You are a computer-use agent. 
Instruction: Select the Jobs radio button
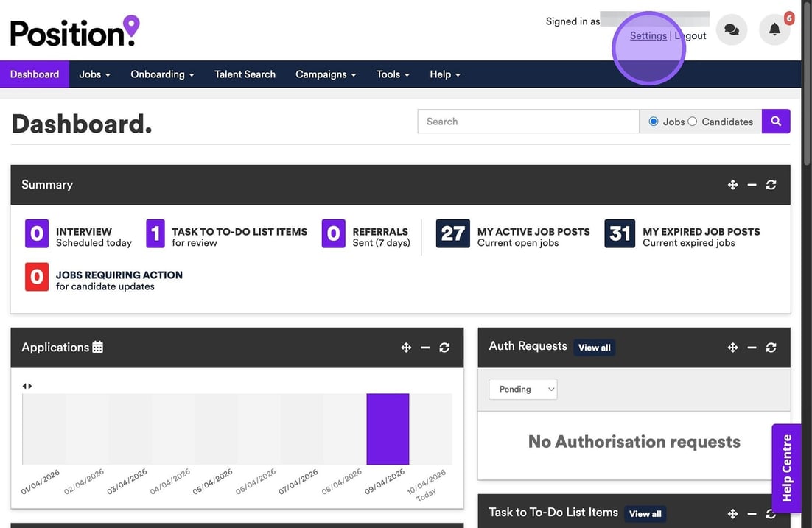(x=654, y=122)
